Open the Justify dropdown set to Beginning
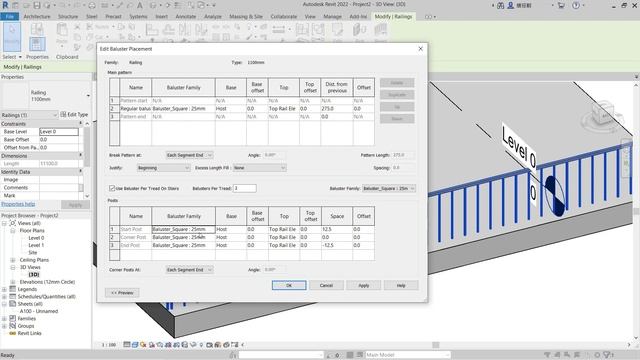The height and width of the screenshot is (360, 640). coord(163,168)
